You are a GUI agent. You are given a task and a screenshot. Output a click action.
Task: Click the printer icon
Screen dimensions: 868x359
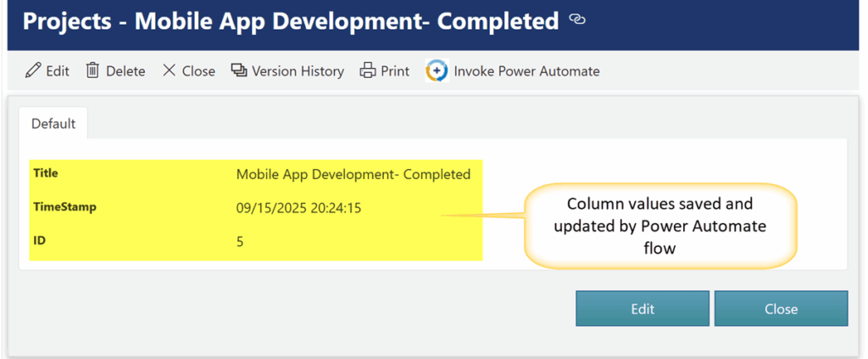click(x=368, y=71)
